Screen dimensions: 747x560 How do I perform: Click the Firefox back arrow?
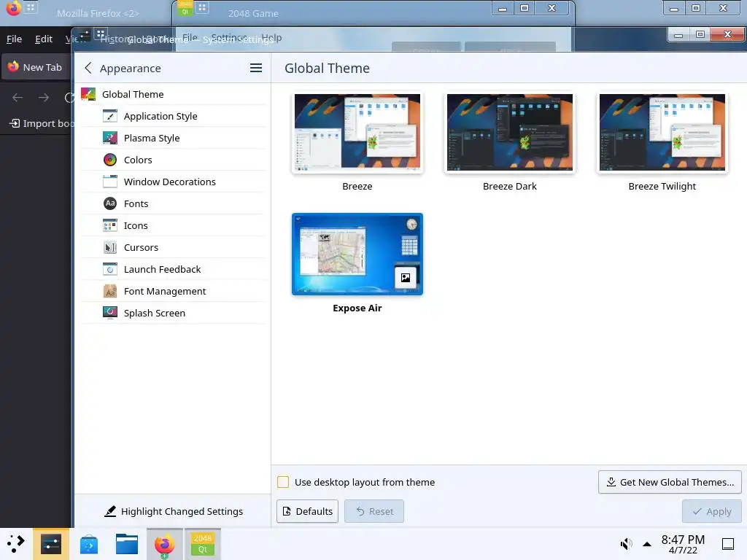18,98
